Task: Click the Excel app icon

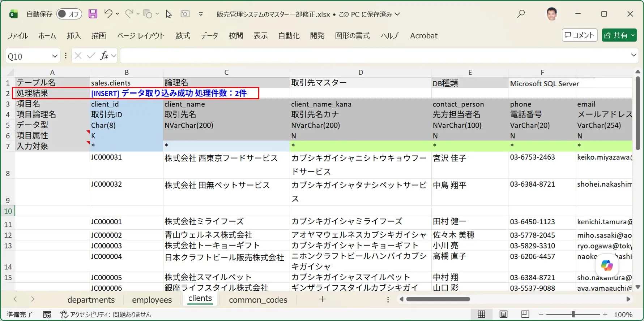Action: (x=13, y=14)
